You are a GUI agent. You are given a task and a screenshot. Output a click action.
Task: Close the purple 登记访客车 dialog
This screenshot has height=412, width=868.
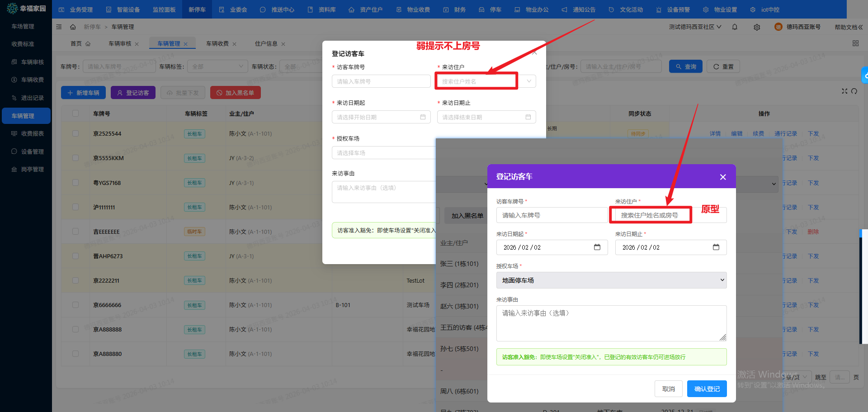722,177
